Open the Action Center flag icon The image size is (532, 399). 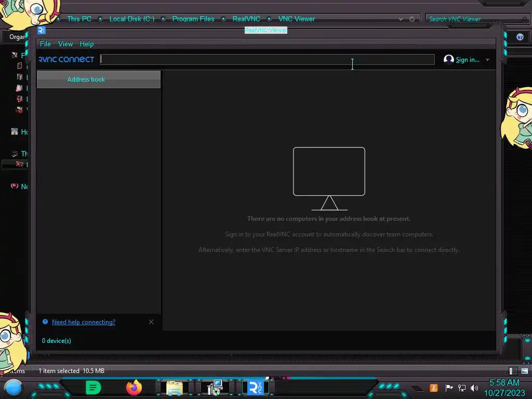(x=449, y=388)
